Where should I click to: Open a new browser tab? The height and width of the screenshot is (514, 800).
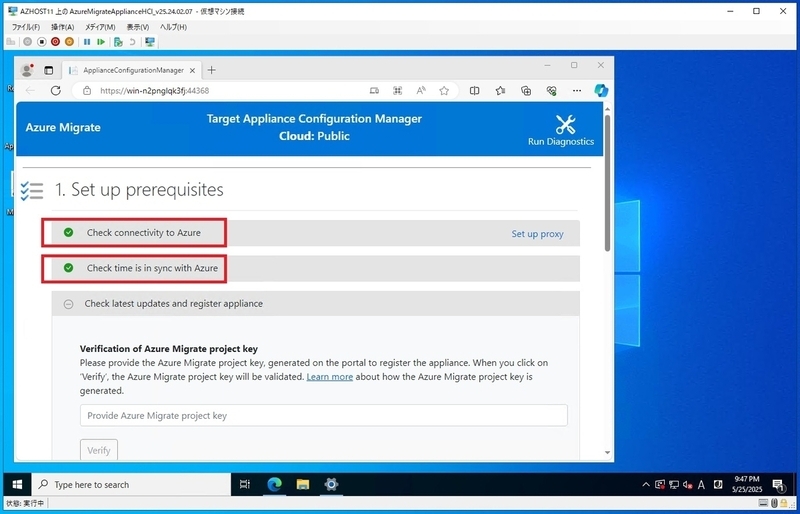tap(211, 70)
